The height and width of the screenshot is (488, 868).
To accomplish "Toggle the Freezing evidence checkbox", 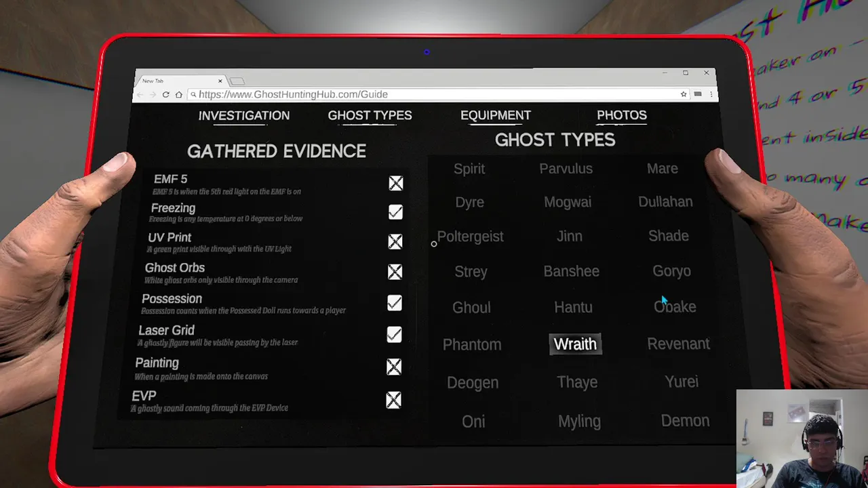I will 395,212.
